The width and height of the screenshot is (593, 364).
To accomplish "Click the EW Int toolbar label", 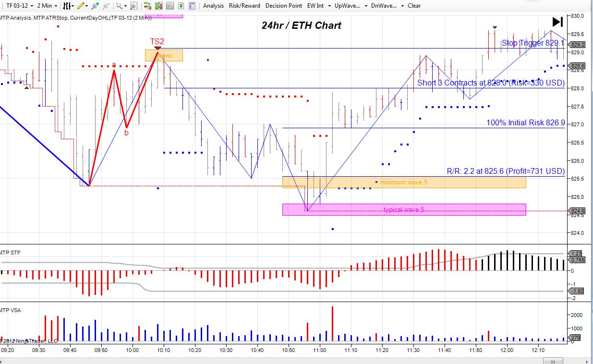I will click(x=316, y=6).
